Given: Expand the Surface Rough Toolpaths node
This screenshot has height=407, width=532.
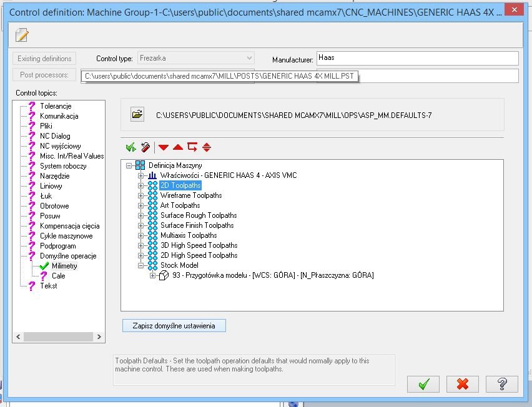Looking at the screenshot, I should (x=140, y=215).
